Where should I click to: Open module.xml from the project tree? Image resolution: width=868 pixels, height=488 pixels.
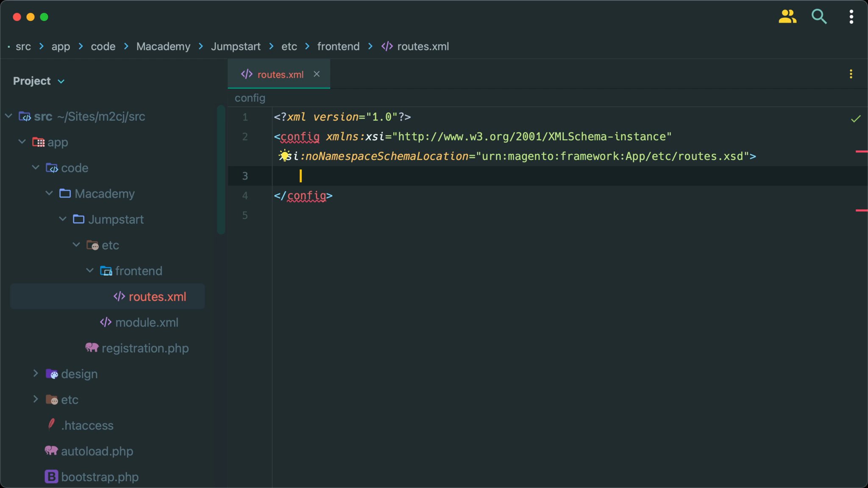point(146,322)
